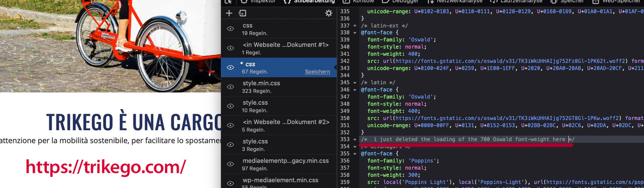The width and height of the screenshot is (644, 188).
Task: Collapse the @font-face block at line 338
Action: [355, 33]
